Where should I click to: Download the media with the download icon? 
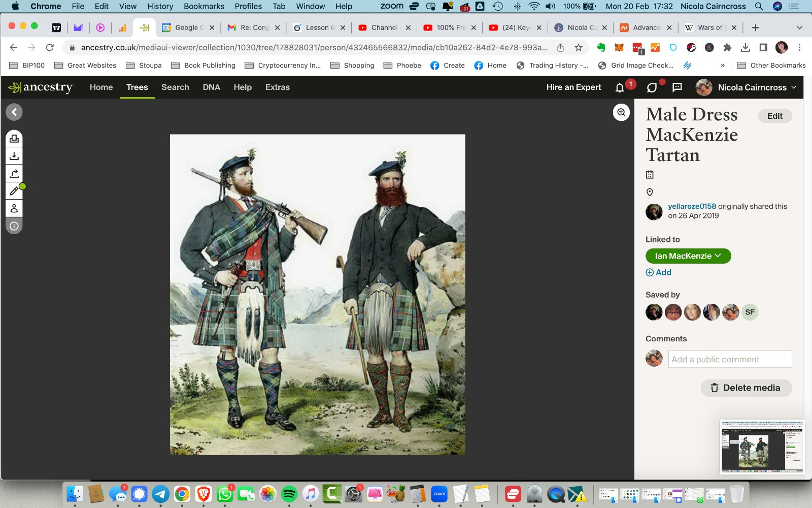[14, 156]
